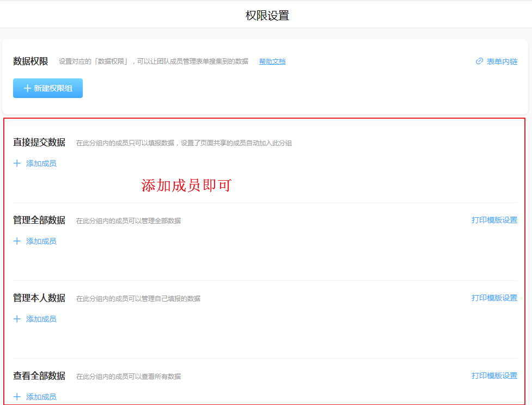Click the chain icon beside 表单内链
532x405 pixels.
[x=479, y=62]
